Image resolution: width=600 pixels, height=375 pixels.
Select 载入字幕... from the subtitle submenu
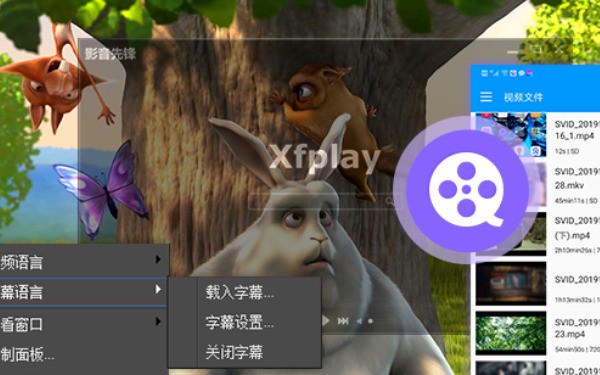coord(240,292)
